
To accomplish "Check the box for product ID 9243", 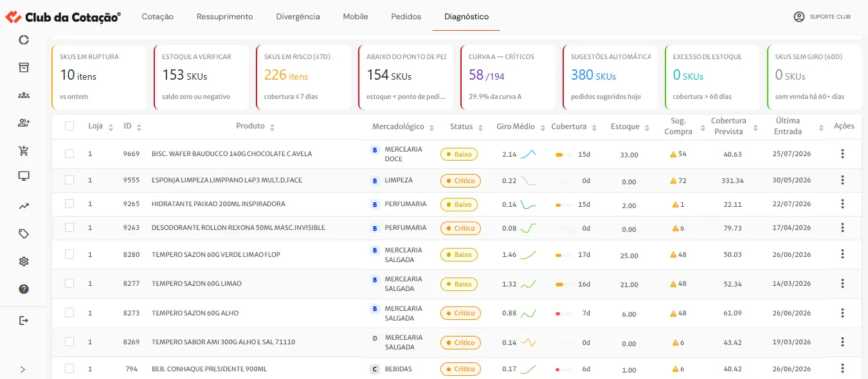I will (x=69, y=227).
